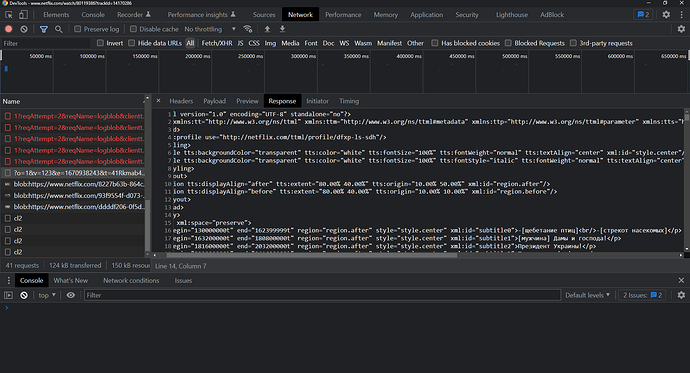Filter requests by Fetch/XHR type
690x373 pixels.
pyautogui.click(x=217, y=43)
